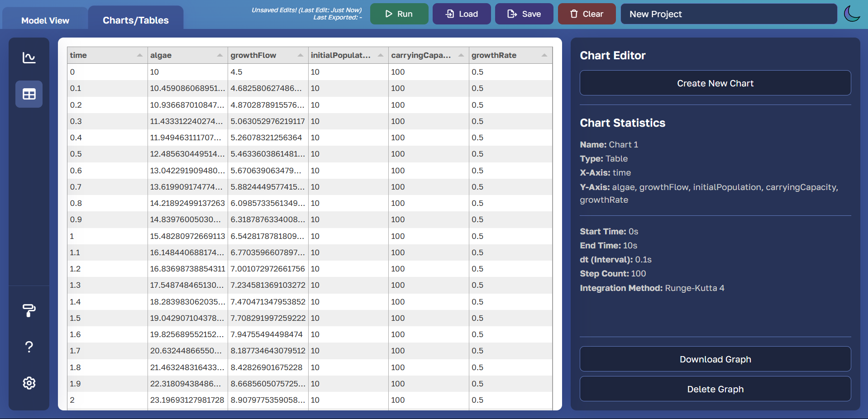
Task: Edit the New Project name field
Action: tap(729, 14)
